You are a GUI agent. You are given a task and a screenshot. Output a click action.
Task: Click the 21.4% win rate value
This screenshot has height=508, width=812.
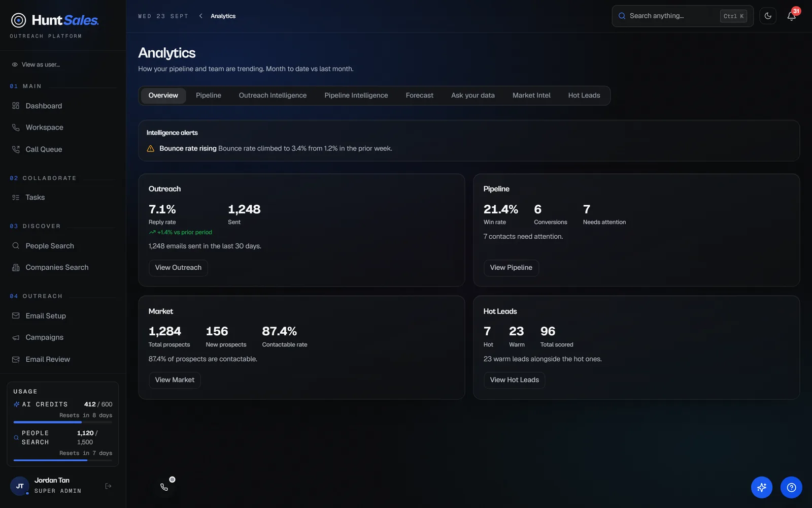(501, 209)
